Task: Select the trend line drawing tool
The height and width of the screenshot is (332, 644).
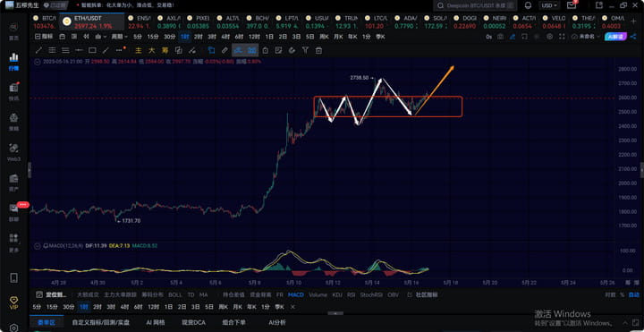Action: 39,50
